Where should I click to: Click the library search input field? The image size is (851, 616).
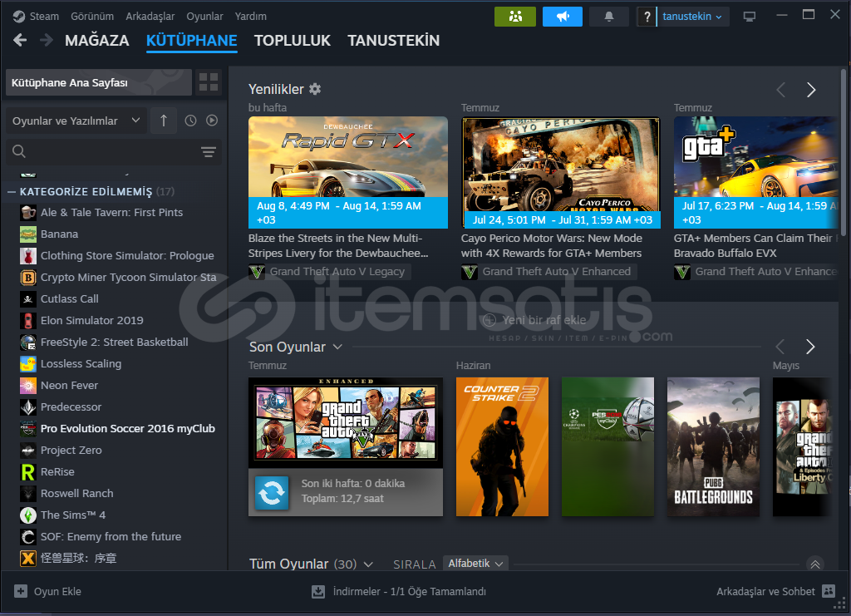(x=114, y=151)
